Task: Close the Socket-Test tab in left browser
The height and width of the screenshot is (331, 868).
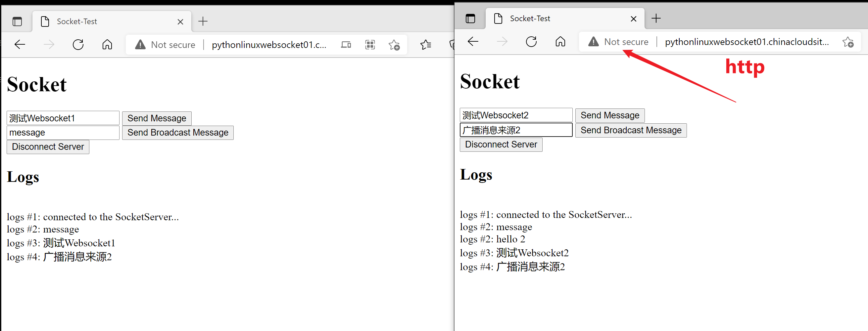Action: click(x=180, y=22)
